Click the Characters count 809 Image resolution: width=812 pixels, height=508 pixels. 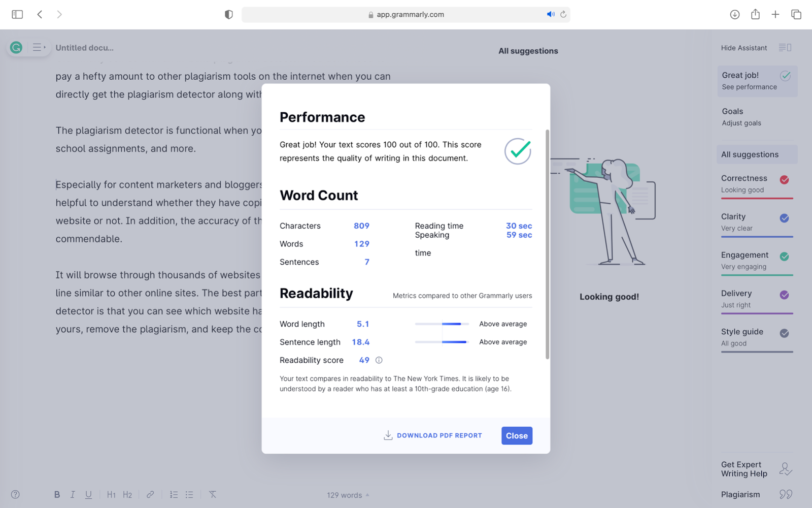click(x=361, y=226)
